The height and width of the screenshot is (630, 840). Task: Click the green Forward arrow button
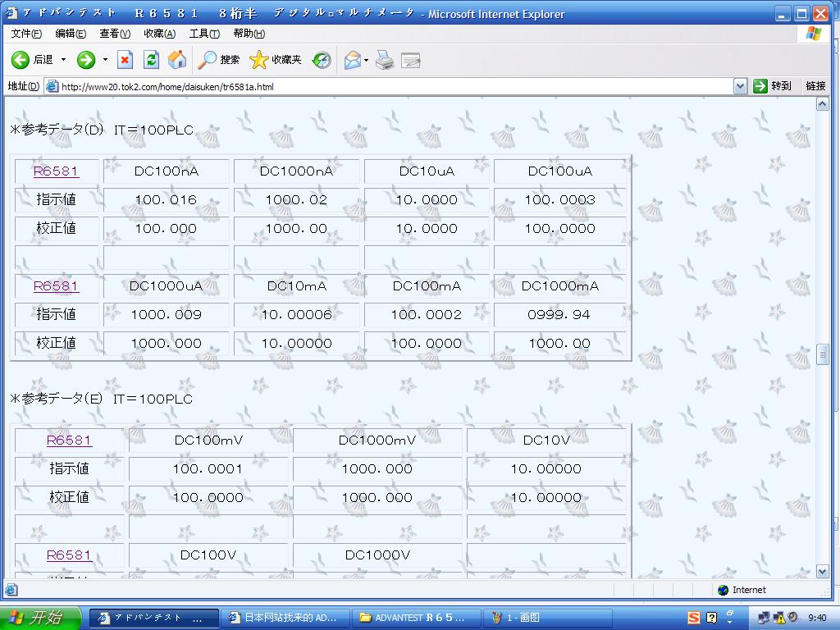tap(85, 60)
